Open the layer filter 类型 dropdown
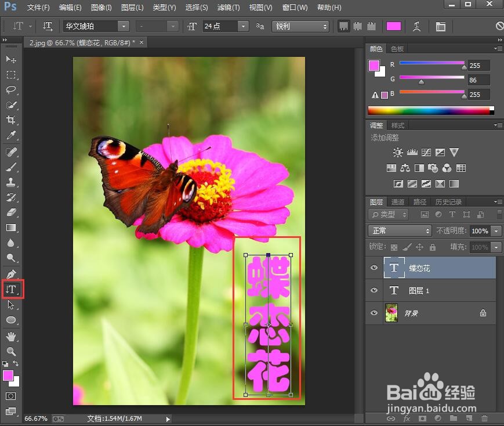Image resolution: width=504 pixels, height=426 pixels. 388,214
